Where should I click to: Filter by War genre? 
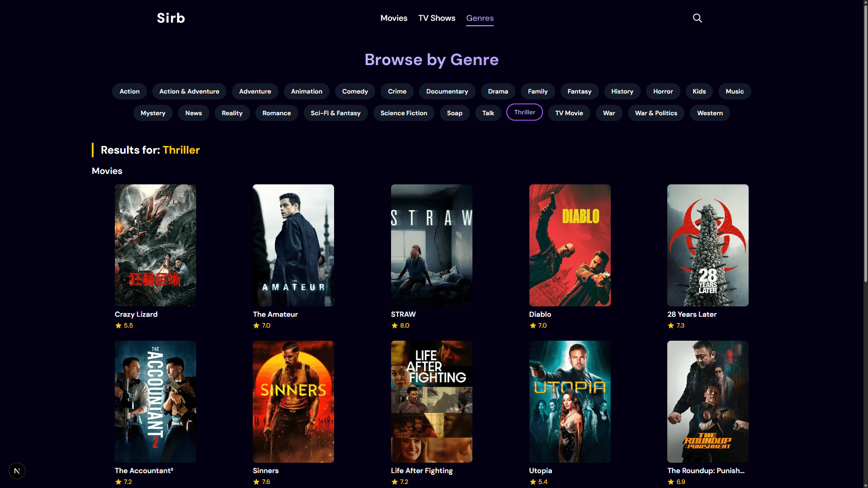tap(609, 113)
